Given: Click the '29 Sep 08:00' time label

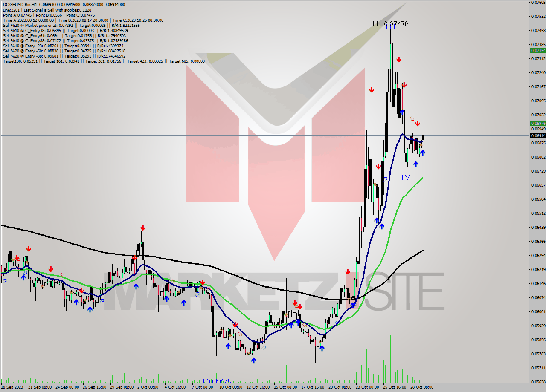Looking at the screenshot, I should click(x=122, y=387).
